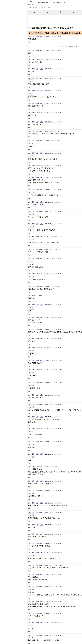Follow the >>8 anchor in post 0011

point(31,143)
